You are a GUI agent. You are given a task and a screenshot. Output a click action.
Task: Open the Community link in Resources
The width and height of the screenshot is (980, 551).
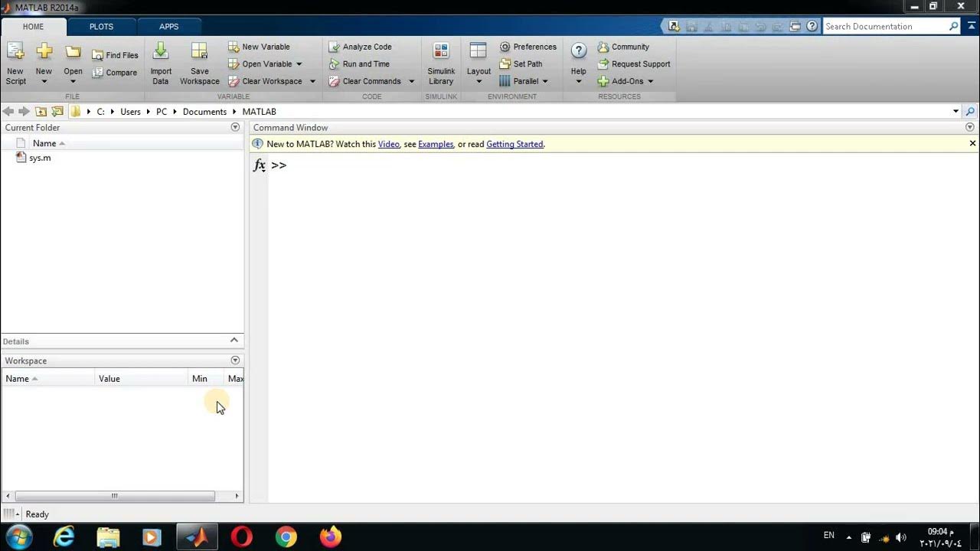(623, 47)
